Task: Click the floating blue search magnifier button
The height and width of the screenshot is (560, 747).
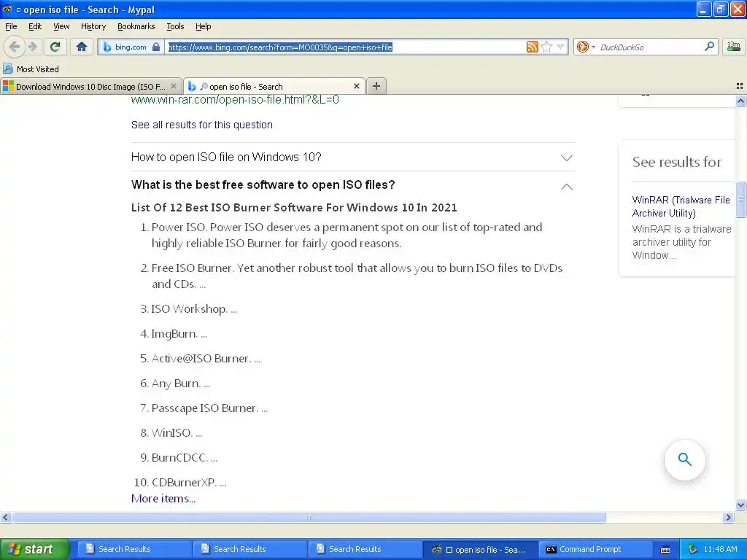Action: pos(684,459)
